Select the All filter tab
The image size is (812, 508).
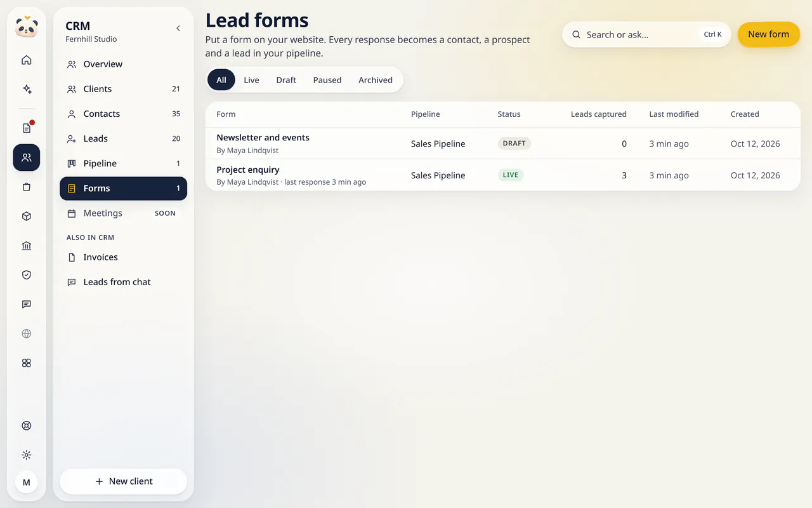(x=221, y=80)
